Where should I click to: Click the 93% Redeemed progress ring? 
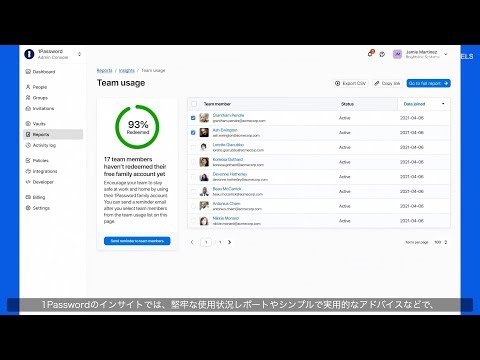[x=137, y=127]
